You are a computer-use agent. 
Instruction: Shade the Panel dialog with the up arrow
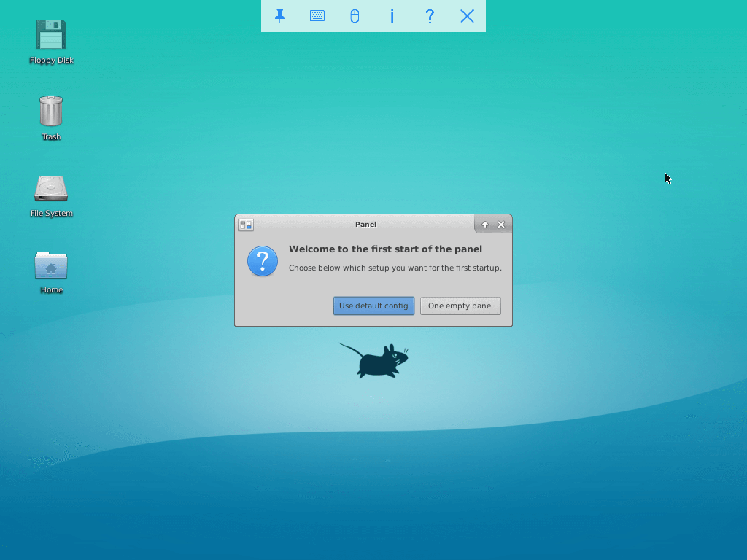click(485, 225)
